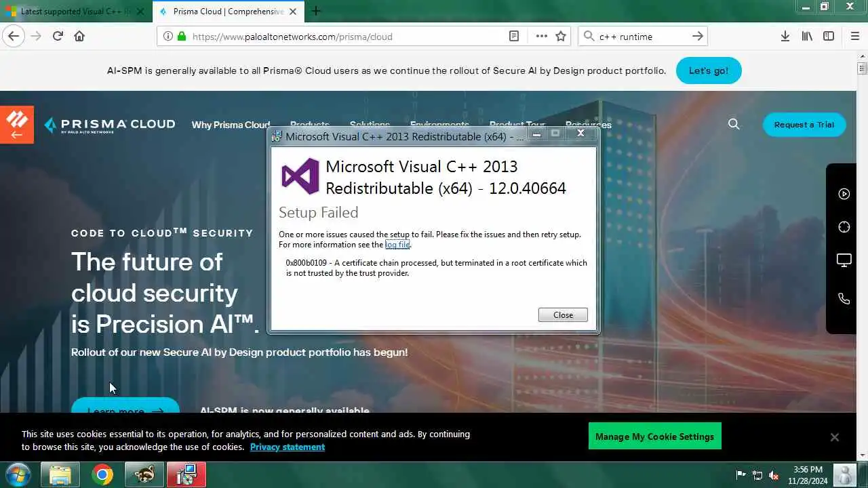The height and width of the screenshot is (488, 868).
Task: Open Why Prisma Cloud menu
Action: [231, 125]
